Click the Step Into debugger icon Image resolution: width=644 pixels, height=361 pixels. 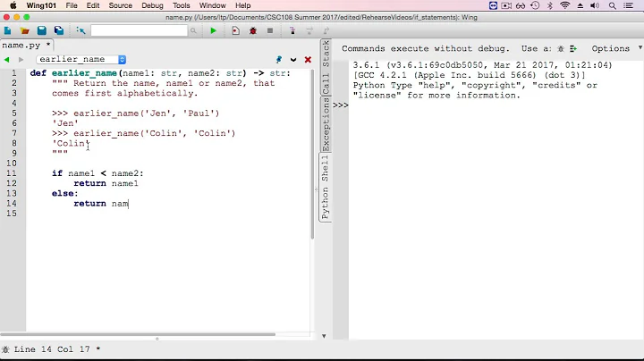coord(292,30)
